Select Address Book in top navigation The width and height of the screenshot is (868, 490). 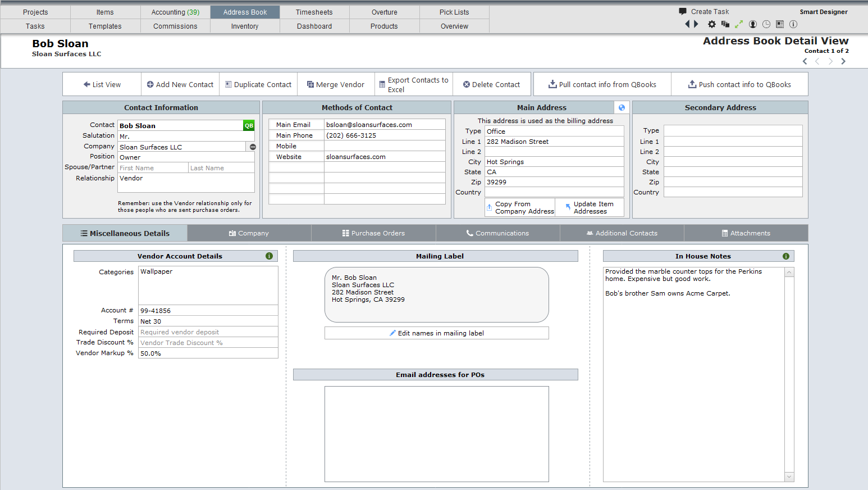(245, 12)
